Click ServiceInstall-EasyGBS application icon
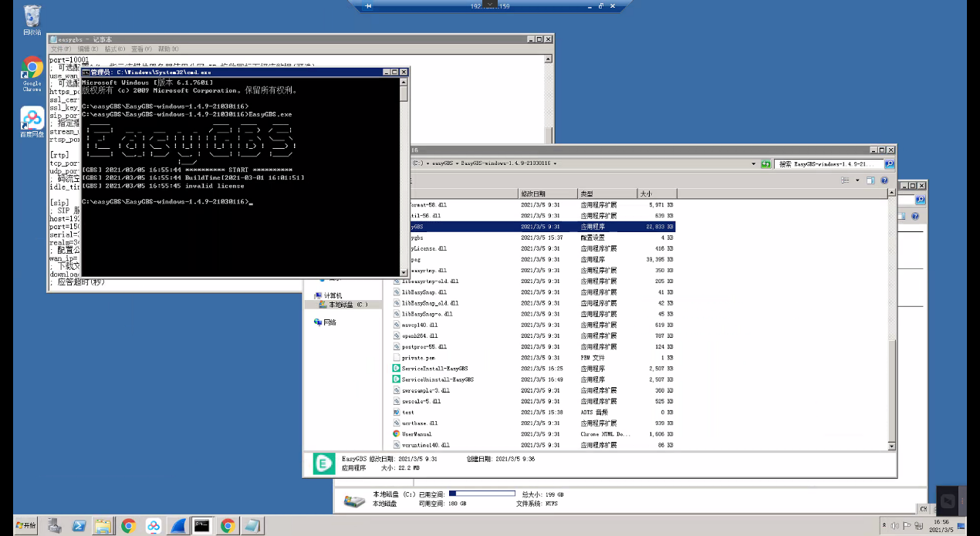The height and width of the screenshot is (536, 980). click(x=396, y=369)
